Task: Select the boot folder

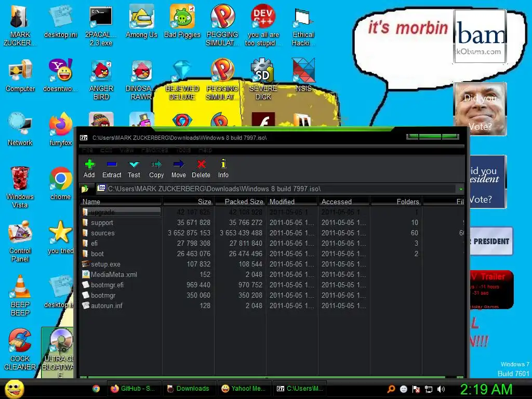Action: 97,254
